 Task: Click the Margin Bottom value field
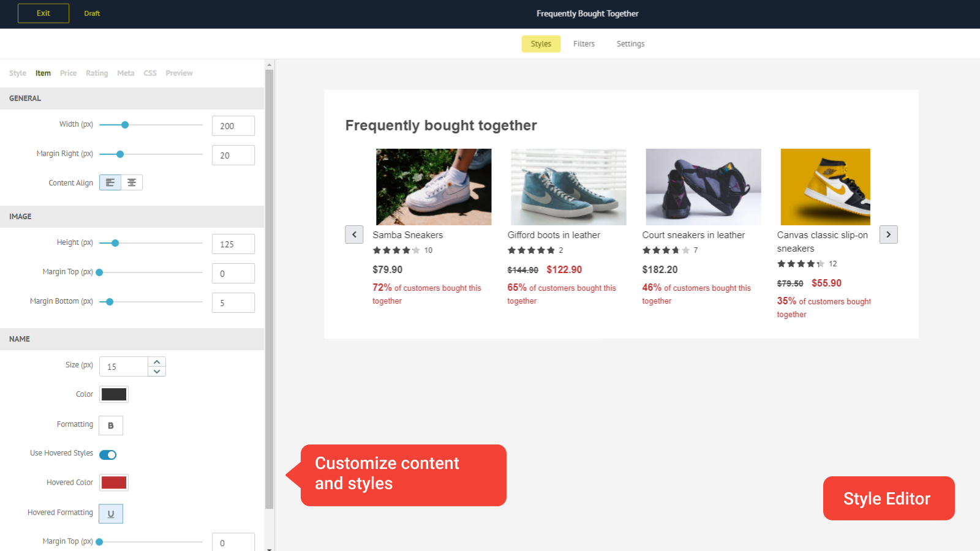coord(233,302)
